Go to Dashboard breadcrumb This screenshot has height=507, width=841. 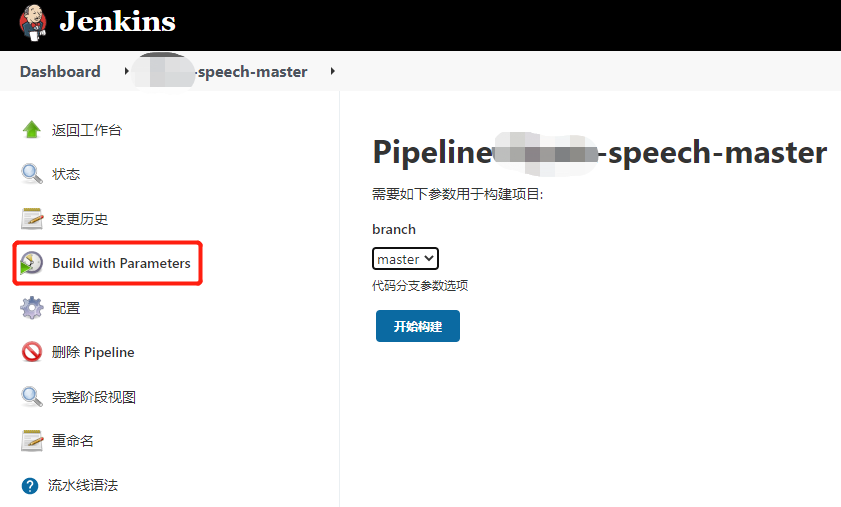(x=60, y=71)
